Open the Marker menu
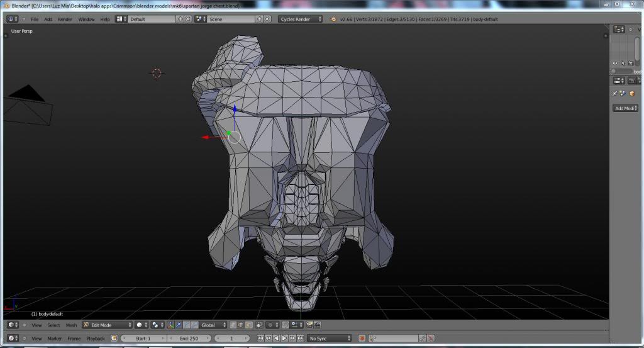Viewport: 644px width, 348px height. [54, 339]
